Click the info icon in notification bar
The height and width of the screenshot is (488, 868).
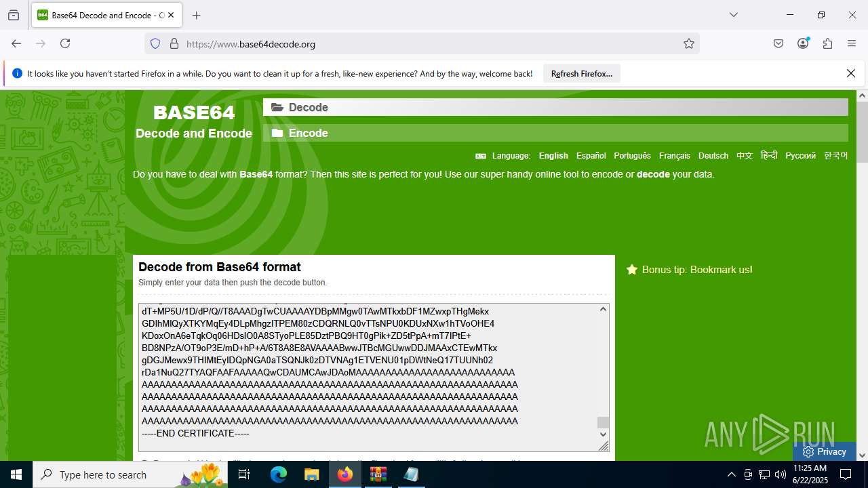[x=17, y=73]
